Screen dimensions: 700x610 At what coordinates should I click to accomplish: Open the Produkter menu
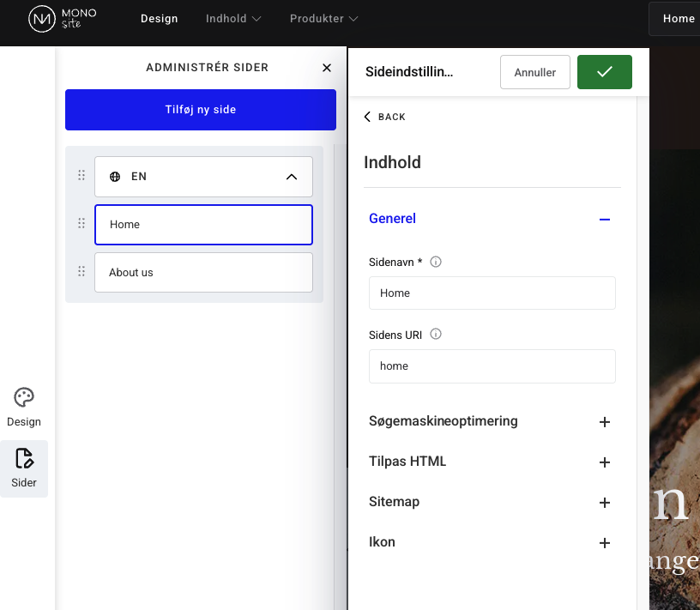click(323, 19)
